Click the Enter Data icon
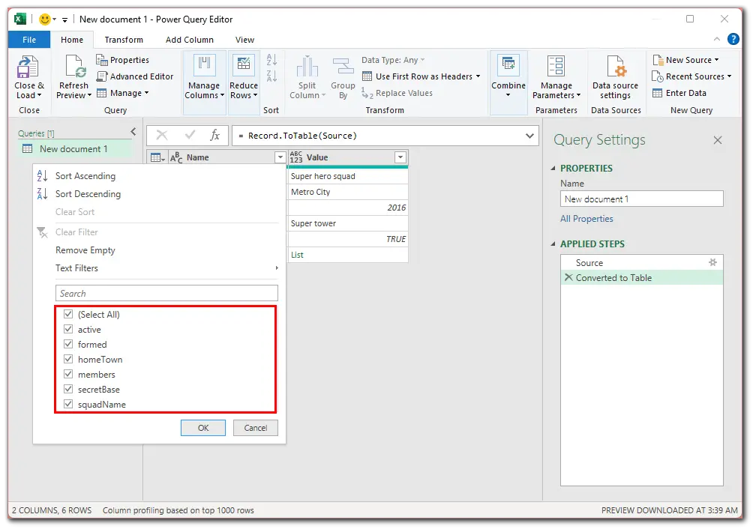The width and height of the screenshot is (756, 532). coord(657,93)
